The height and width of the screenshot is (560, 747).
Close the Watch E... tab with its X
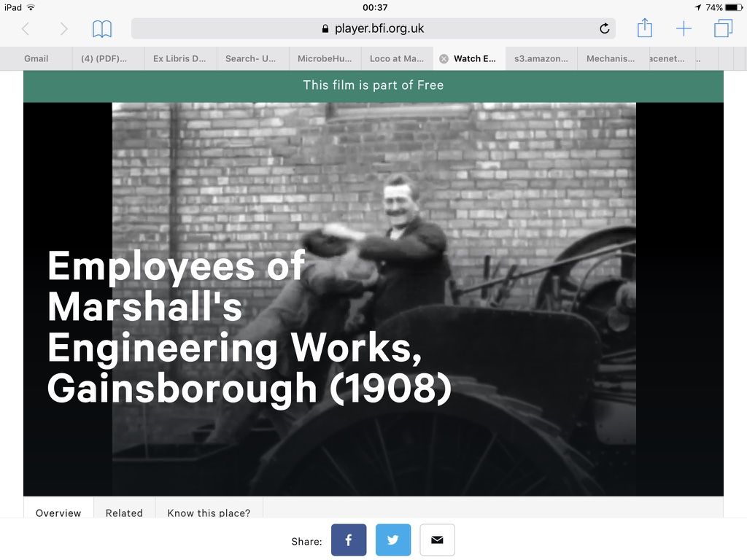444,58
